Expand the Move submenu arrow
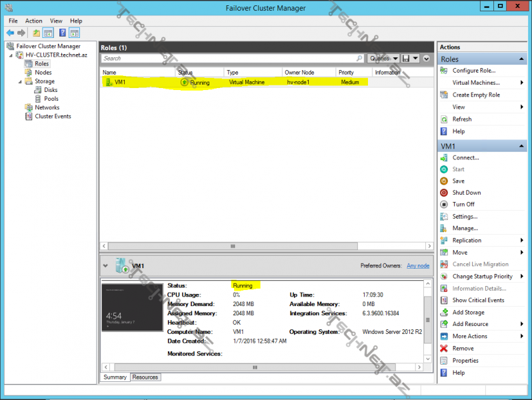This screenshot has width=532, height=400. (521, 253)
